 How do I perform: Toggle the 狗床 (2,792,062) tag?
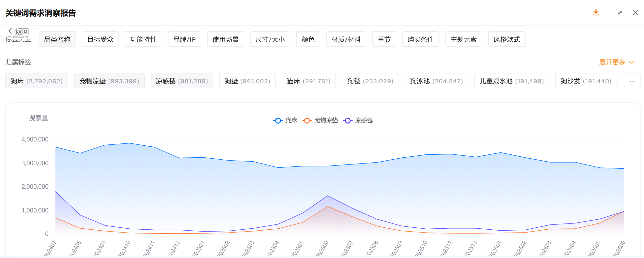37,81
